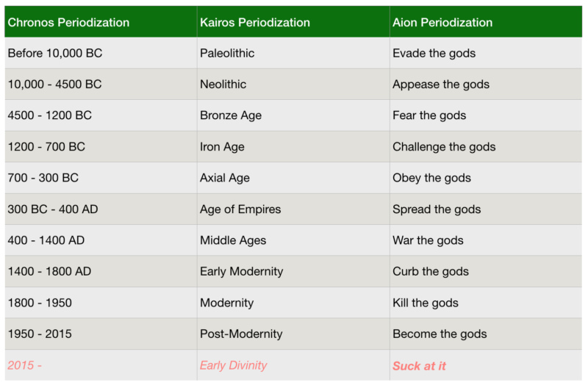Click the Aion Periodization column header
Screen dimensions: 588x385
(x=442, y=23)
